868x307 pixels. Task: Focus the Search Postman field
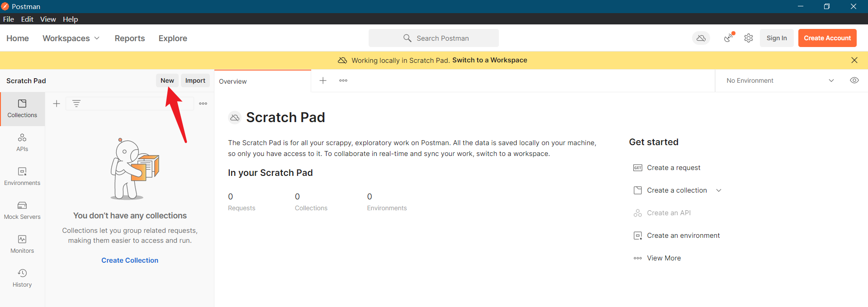(434, 38)
